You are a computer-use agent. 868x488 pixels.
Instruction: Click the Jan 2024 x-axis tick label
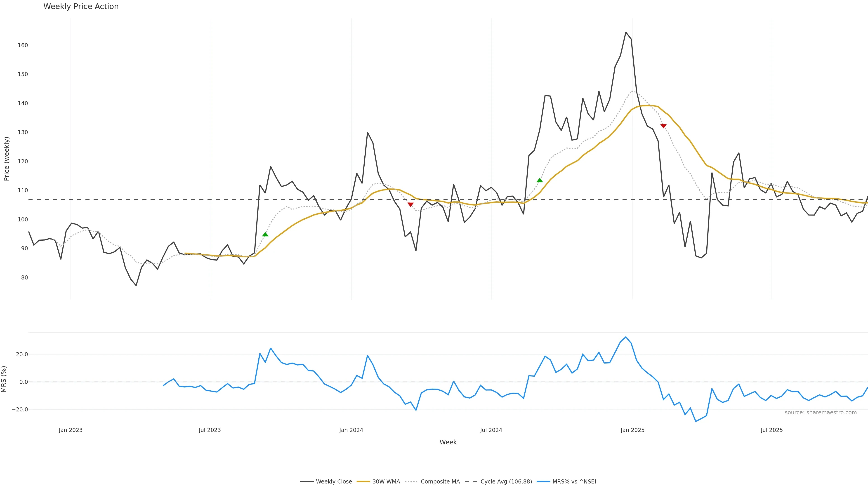coord(351,430)
